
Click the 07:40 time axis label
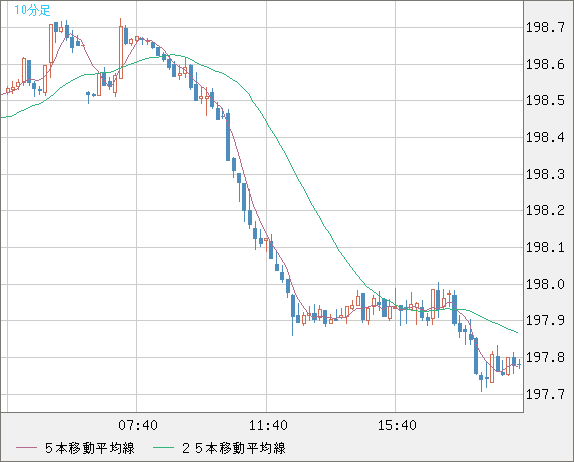tap(138, 425)
